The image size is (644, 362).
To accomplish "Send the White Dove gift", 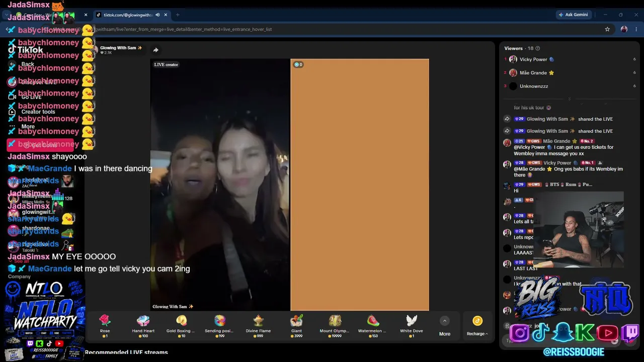I will 411,326.
